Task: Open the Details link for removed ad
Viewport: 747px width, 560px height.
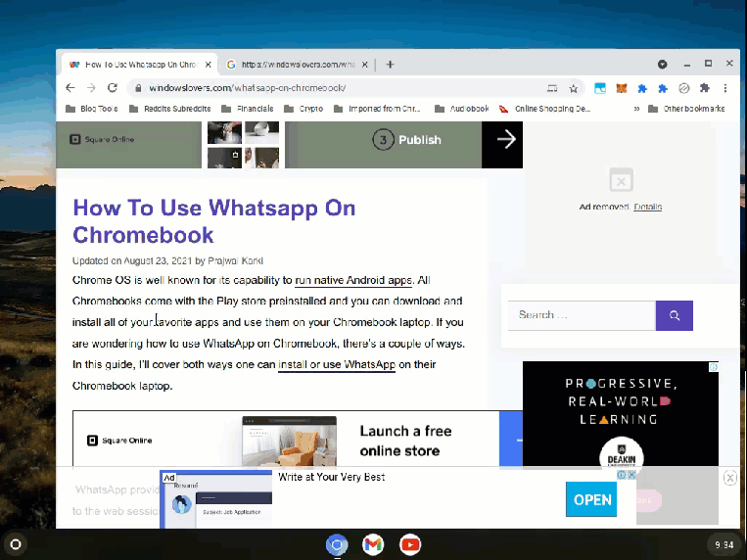Action: pyautogui.click(x=647, y=207)
